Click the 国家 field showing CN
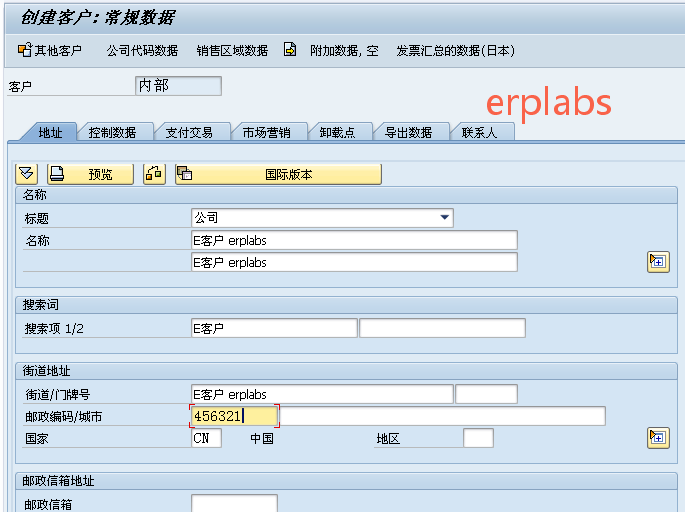 (206, 438)
